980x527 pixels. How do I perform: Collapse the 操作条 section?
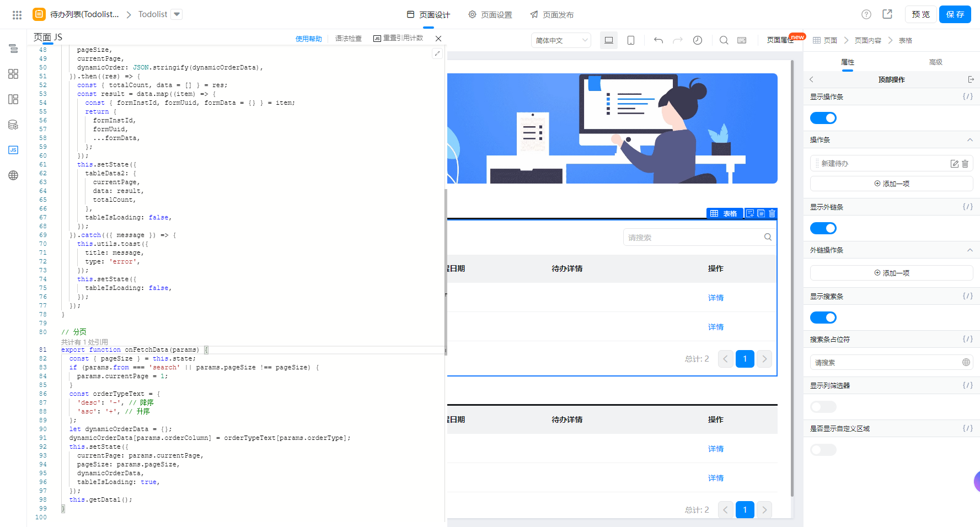(x=970, y=140)
